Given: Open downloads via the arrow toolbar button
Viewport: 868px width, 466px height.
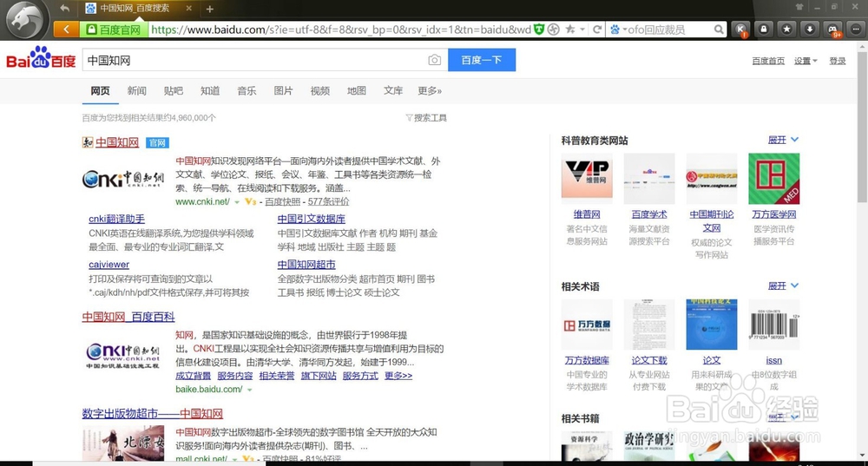Looking at the screenshot, I should click(810, 30).
